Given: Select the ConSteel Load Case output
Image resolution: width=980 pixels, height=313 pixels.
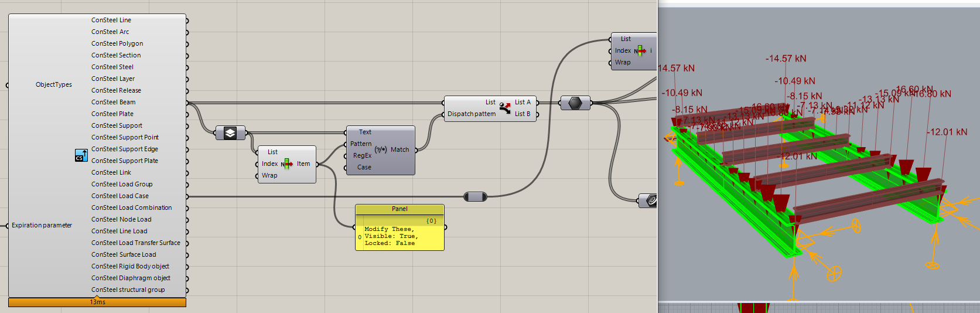Looking at the screenshot, I should point(120,196).
